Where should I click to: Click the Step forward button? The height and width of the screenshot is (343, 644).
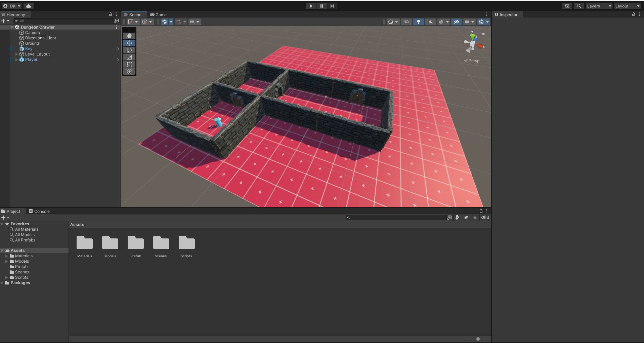pos(332,6)
